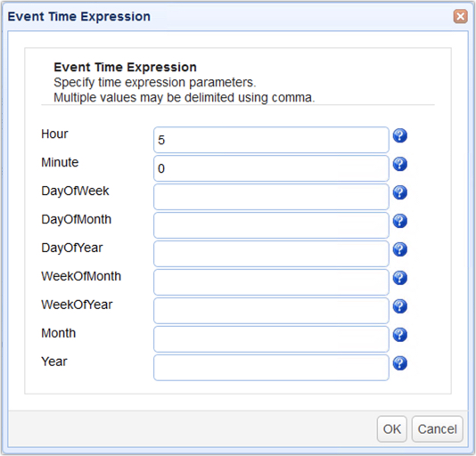The image size is (476, 456).
Task: Confirm with the OK button
Action: click(x=391, y=429)
